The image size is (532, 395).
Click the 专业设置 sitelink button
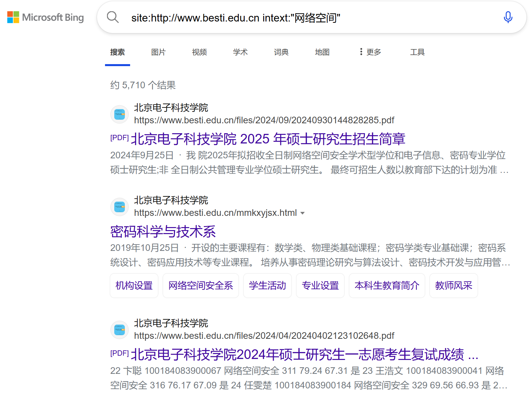[x=320, y=286]
